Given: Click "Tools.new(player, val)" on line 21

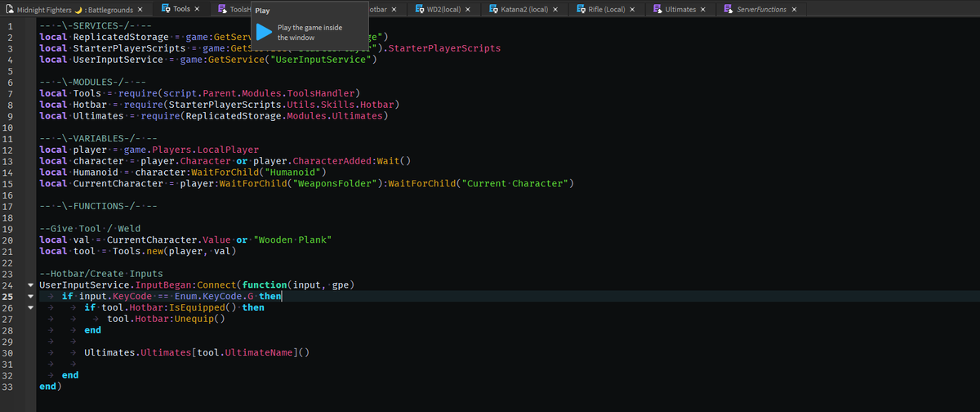Looking at the screenshot, I should [174, 252].
